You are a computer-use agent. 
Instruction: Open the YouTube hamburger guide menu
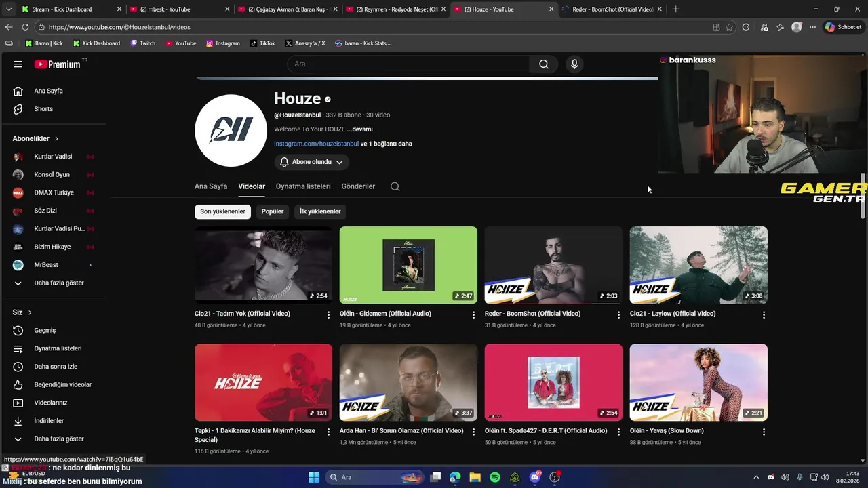pyautogui.click(x=18, y=64)
